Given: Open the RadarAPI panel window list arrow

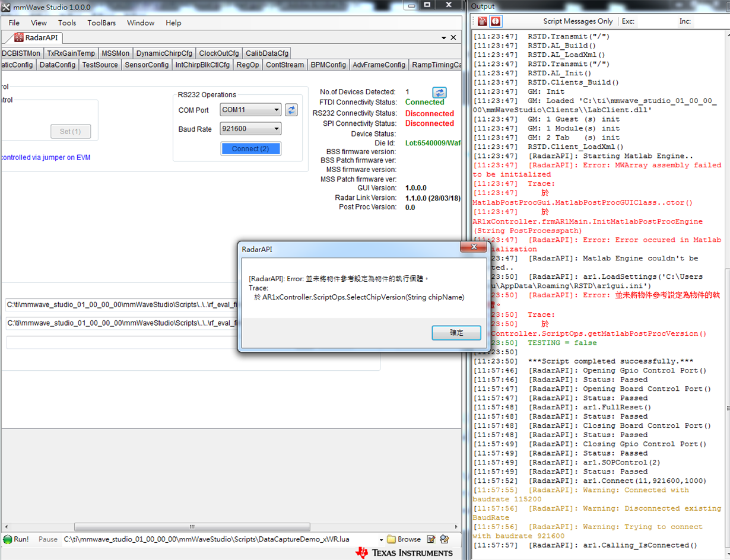Looking at the screenshot, I should pos(444,37).
